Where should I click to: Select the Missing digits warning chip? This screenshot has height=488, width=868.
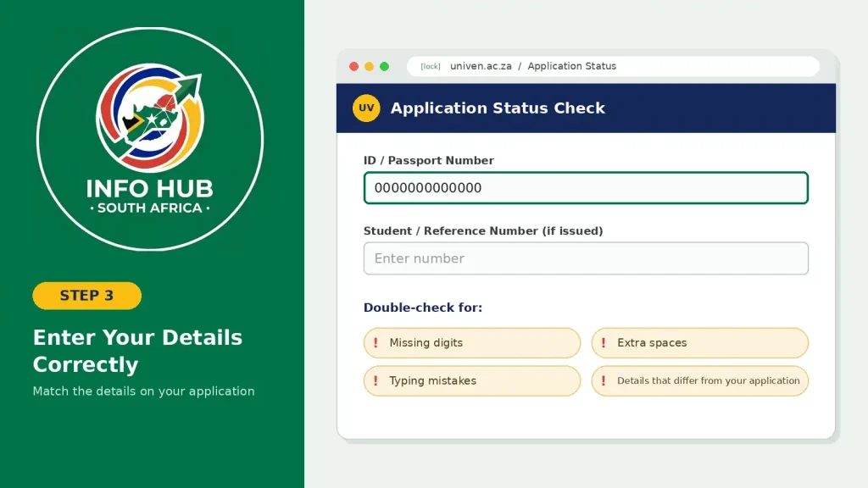coord(472,343)
